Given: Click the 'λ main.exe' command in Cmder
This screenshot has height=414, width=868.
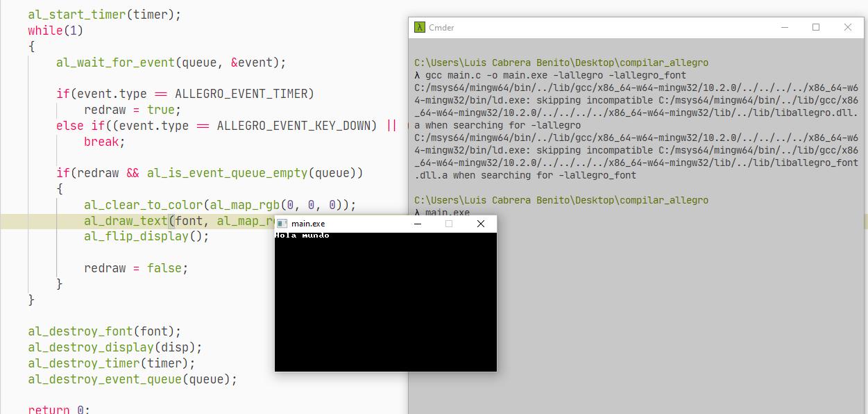Looking at the screenshot, I should pos(442,212).
